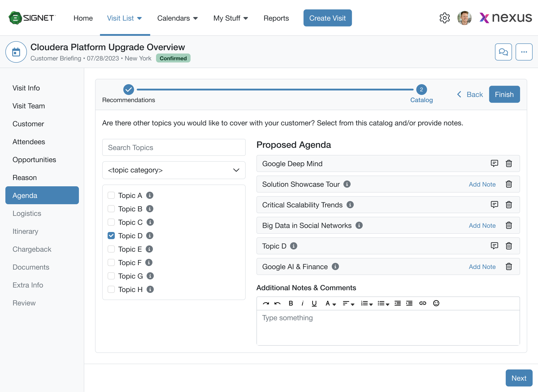Viewport: 538px width, 392px height.
Task: Check the Topic E checkbox
Action: click(111, 249)
